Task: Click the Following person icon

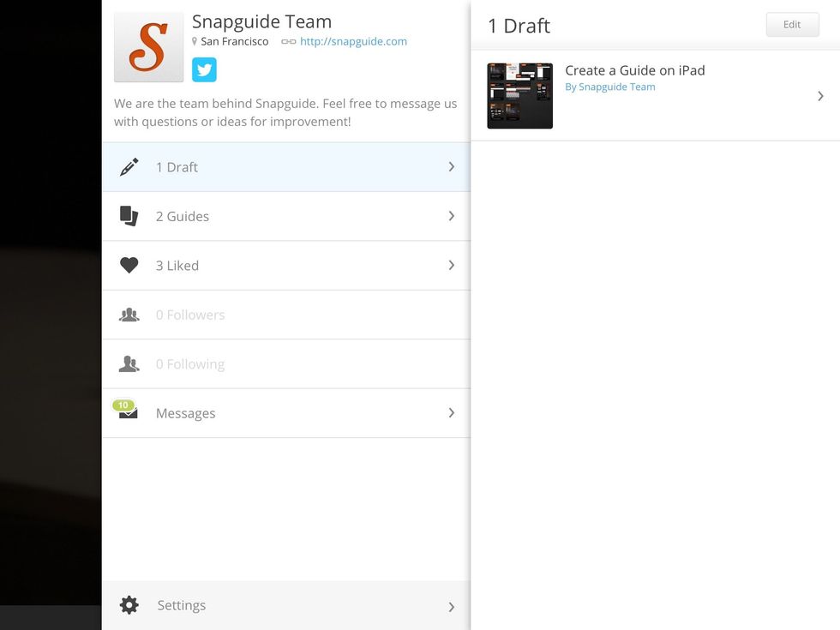Action: (x=129, y=363)
